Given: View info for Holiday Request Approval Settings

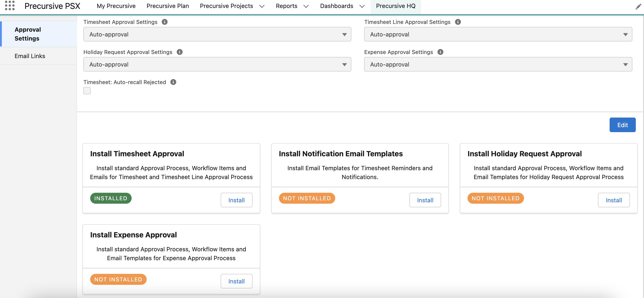Looking at the screenshot, I should [179, 52].
